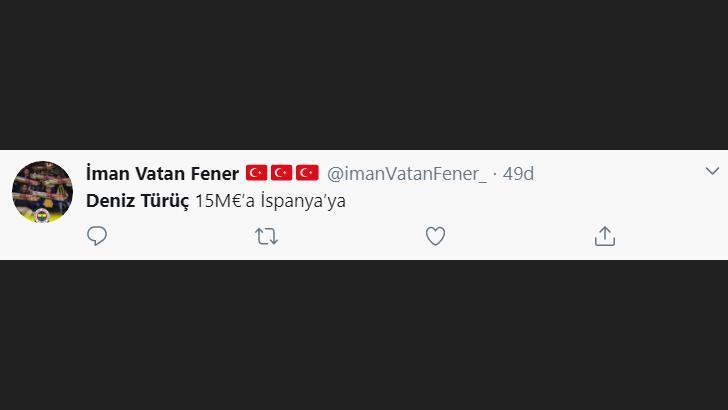Screen dimensions: 728x410
Task: Click the bold Deniz Türüç text
Action: 137,200
